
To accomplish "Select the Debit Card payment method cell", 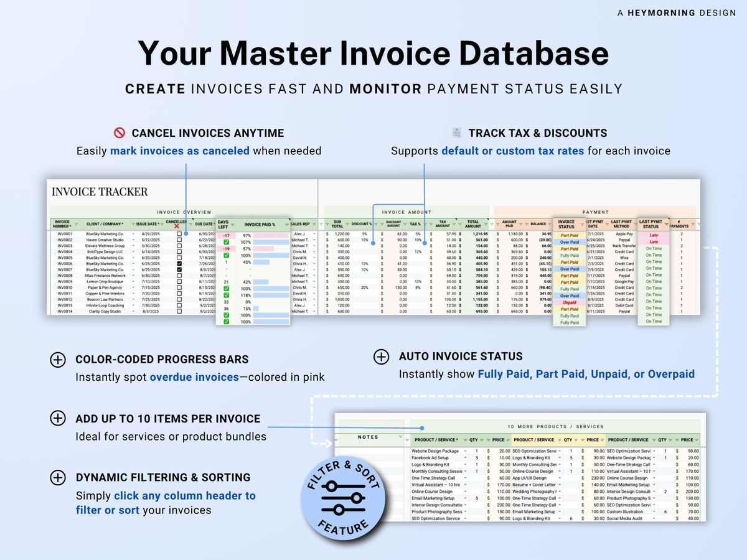I will [624, 306].
